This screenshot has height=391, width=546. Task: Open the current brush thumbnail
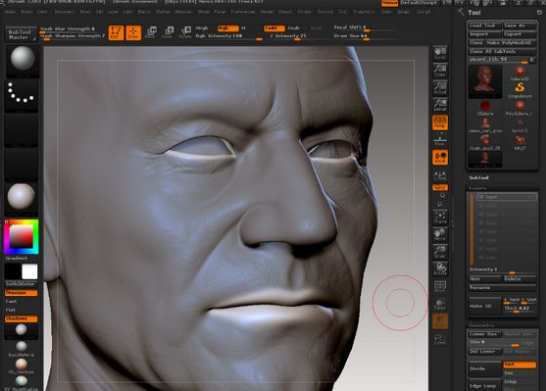pos(22,60)
